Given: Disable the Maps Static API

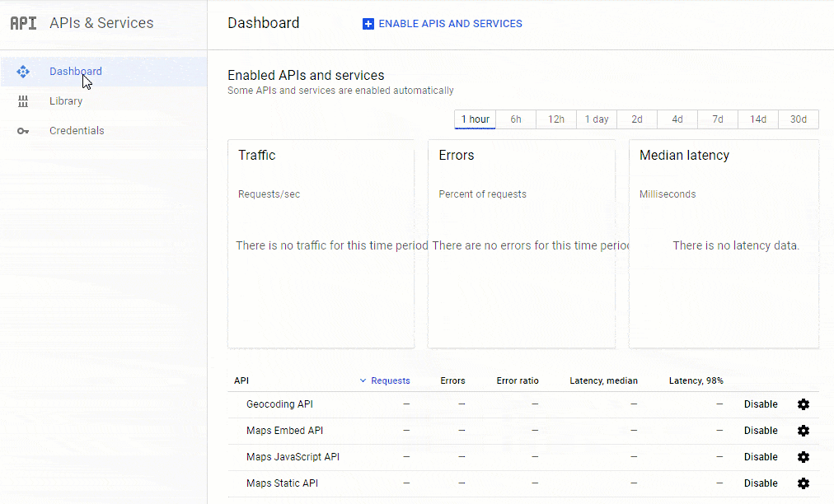Looking at the screenshot, I should 761,483.
